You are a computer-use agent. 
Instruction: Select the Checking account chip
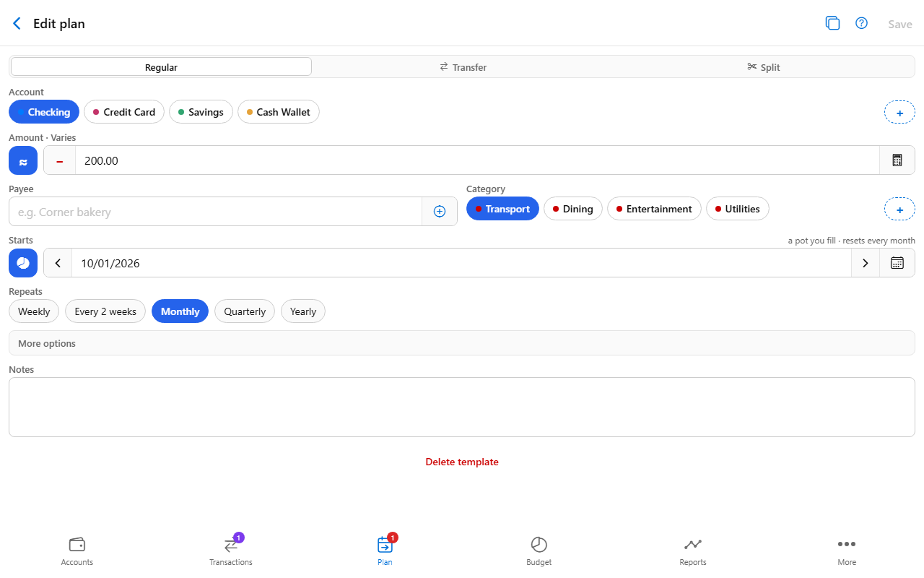click(44, 112)
